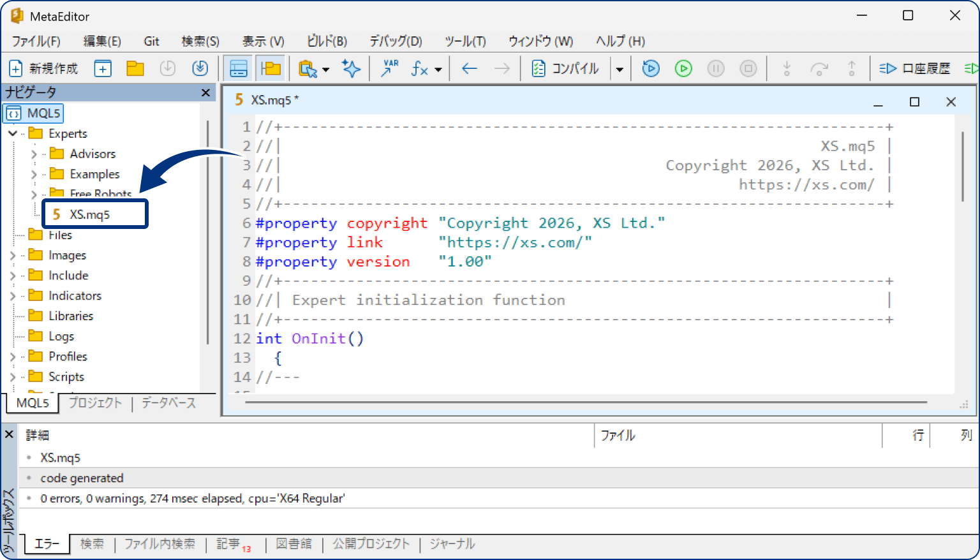
Task: Click the back navigation arrow
Action: (x=470, y=68)
